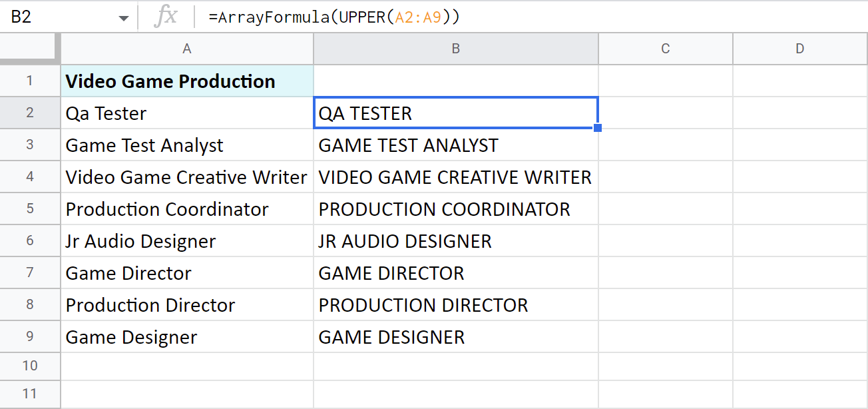Click the cell containing Qa Tester
This screenshot has height=409, width=868.
click(187, 113)
